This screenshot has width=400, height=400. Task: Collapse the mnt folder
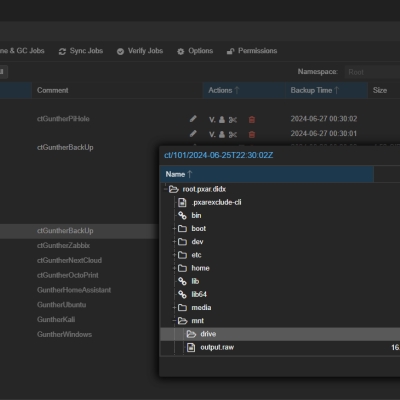click(174, 321)
